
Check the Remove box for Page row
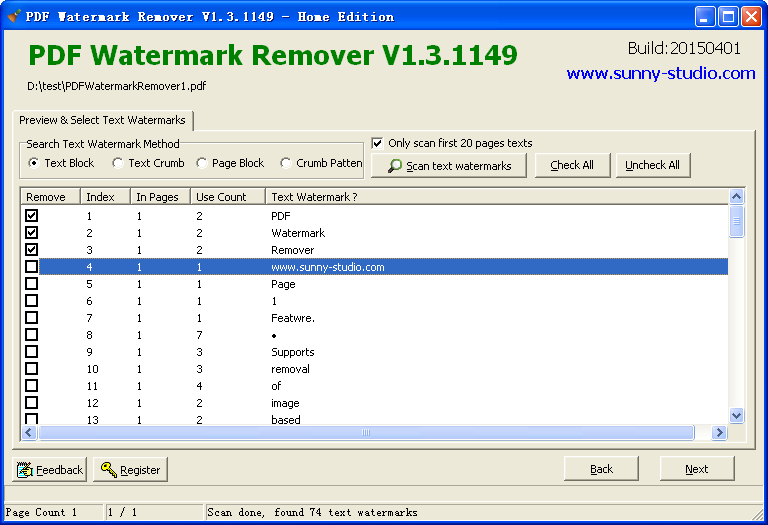(x=31, y=284)
